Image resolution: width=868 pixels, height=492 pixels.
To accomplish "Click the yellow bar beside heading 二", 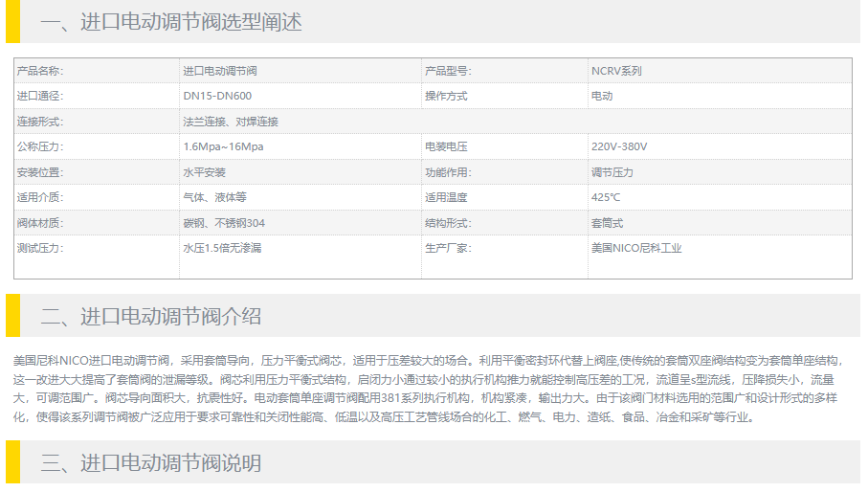I will click(x=12, y=316).
